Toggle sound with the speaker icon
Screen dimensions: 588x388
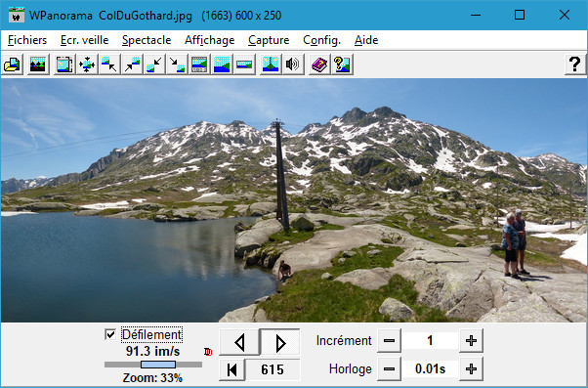point(292,65)
